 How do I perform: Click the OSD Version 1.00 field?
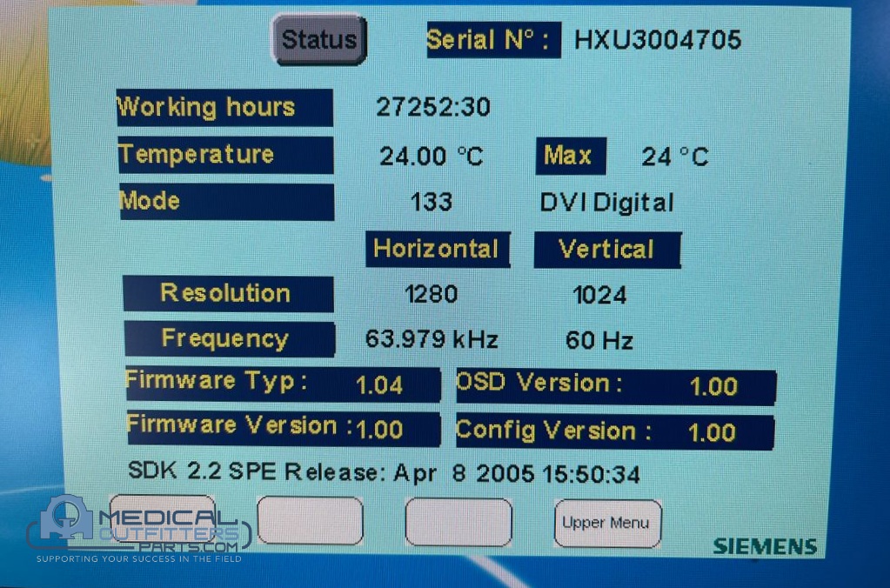616,387
